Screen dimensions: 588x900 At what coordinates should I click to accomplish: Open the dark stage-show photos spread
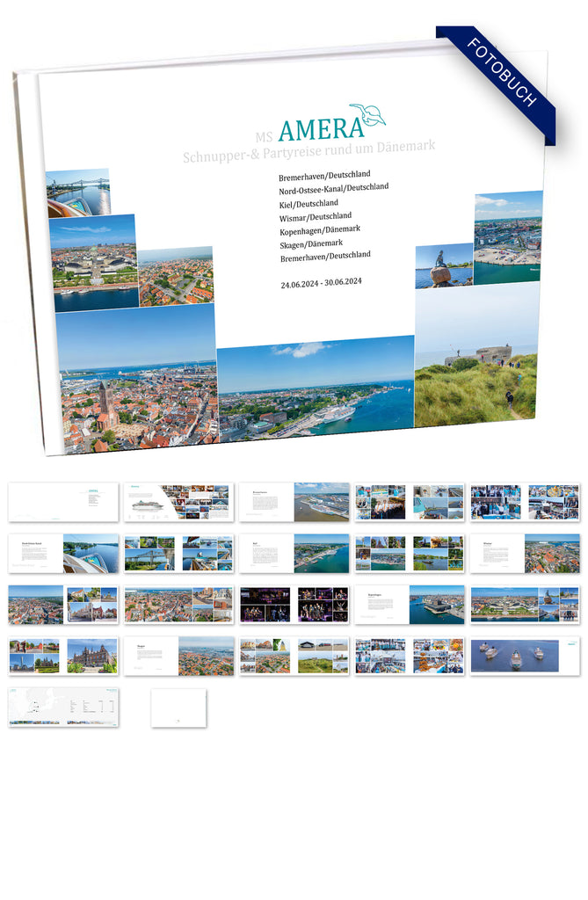(294, 605)
